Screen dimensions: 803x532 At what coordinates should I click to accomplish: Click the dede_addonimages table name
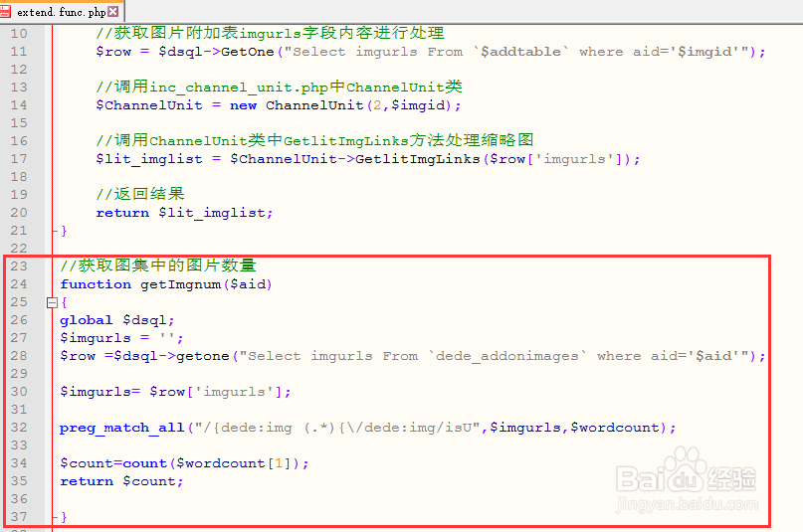pos(507,356)
